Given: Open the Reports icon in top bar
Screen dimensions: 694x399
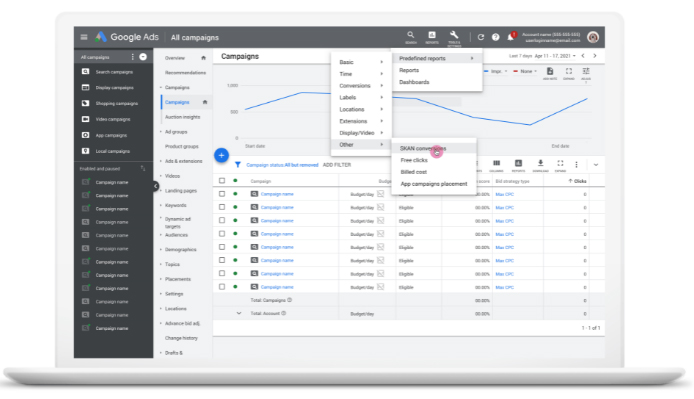Looking at the screenshot, I should click(432, 37).
